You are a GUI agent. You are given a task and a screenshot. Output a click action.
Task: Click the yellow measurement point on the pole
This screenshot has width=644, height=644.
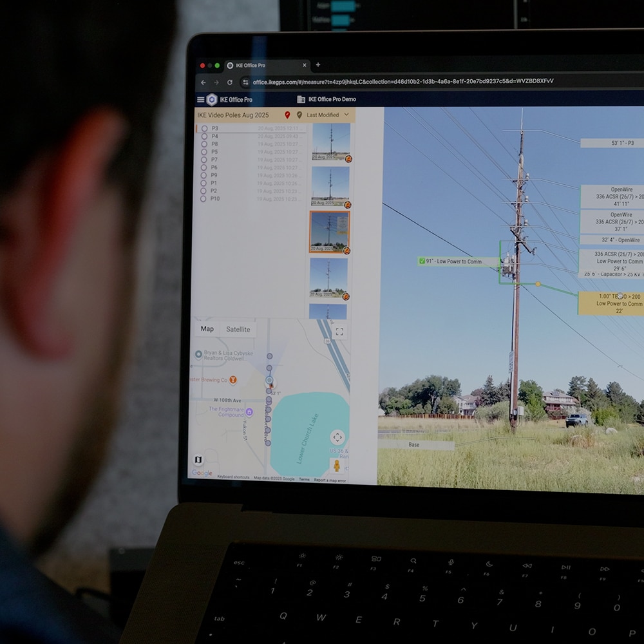pos(538,284)
